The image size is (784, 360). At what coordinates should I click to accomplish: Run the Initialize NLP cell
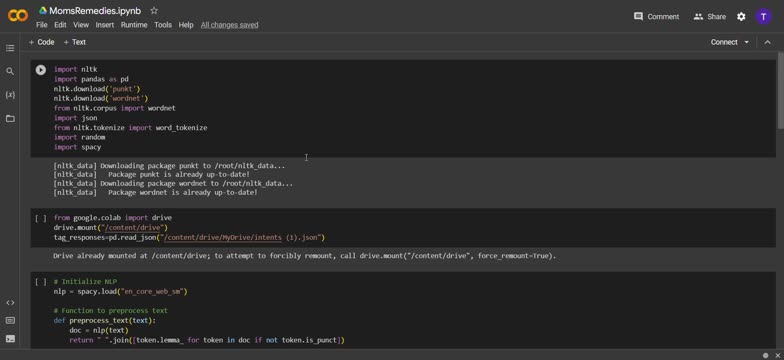click(x=40, y=282)
